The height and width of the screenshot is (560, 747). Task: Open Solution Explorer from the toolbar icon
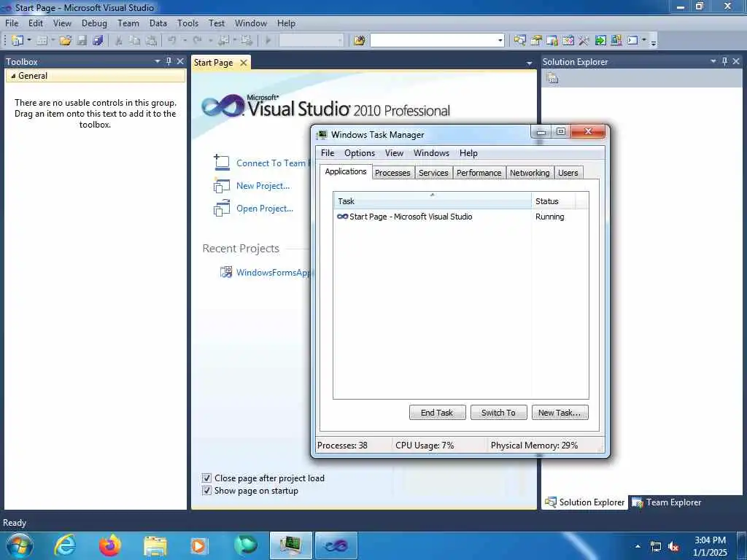[519, 41]
